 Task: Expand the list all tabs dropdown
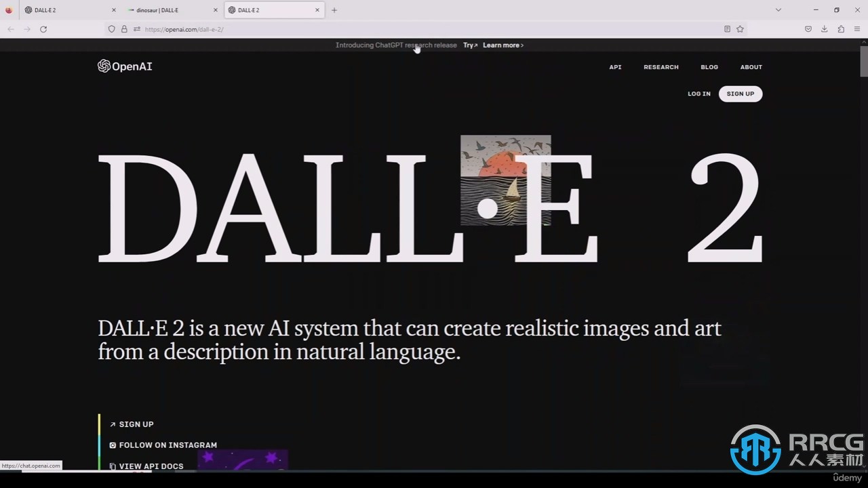coord(778,10)
